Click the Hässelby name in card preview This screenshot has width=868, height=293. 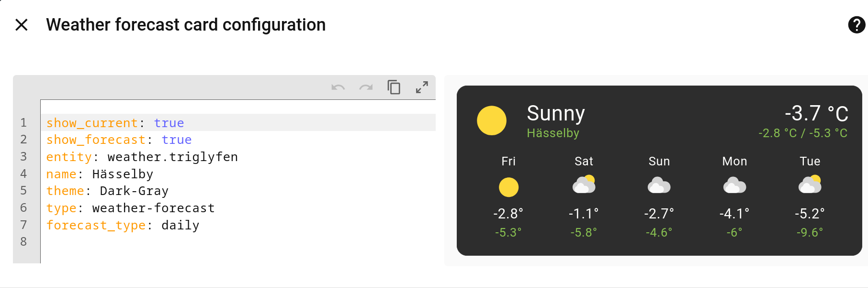click(553, 133)
